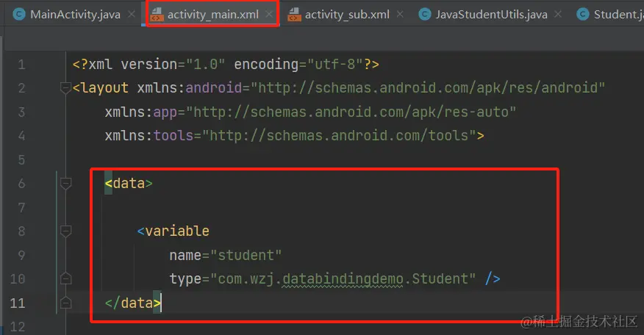Click the "student" name attribute value

[246, 255]
